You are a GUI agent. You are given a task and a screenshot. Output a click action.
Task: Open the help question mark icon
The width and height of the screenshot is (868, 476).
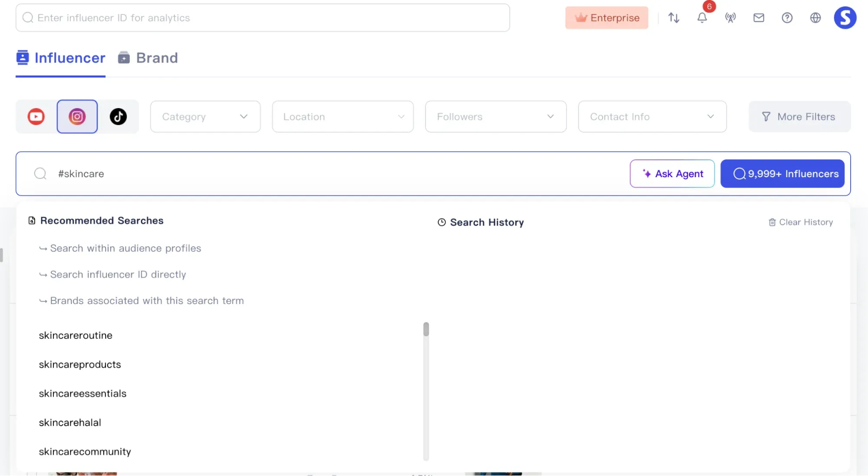787,18
